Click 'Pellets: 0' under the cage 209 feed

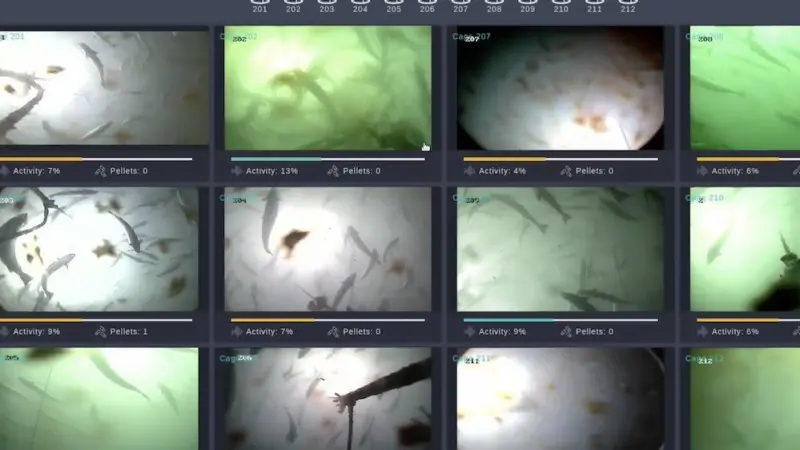point(594,332)
